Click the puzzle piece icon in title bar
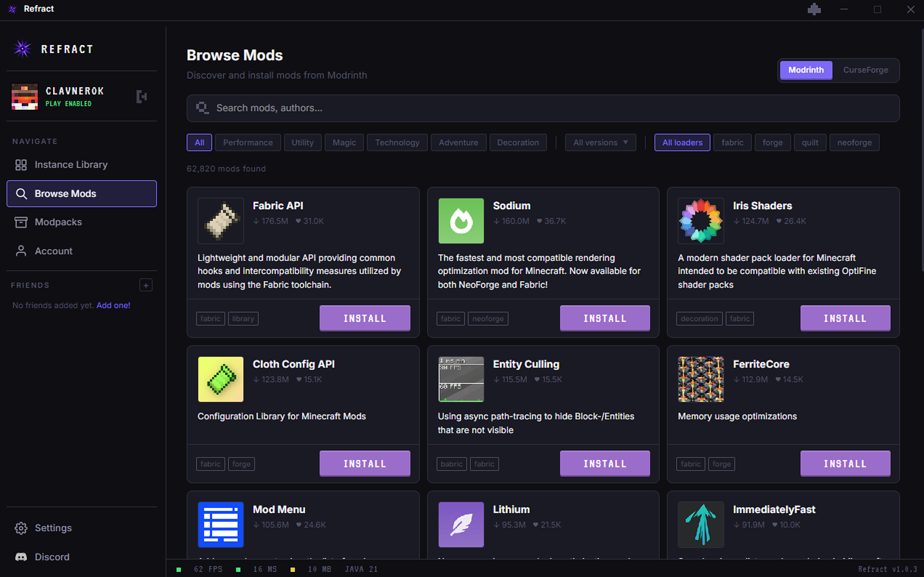 [814, 9]
